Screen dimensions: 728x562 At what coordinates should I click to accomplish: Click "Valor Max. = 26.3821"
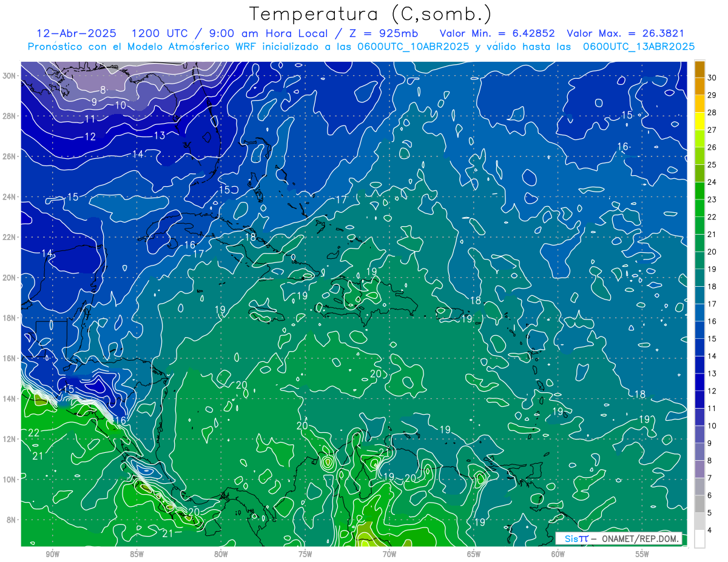[625, 33]
